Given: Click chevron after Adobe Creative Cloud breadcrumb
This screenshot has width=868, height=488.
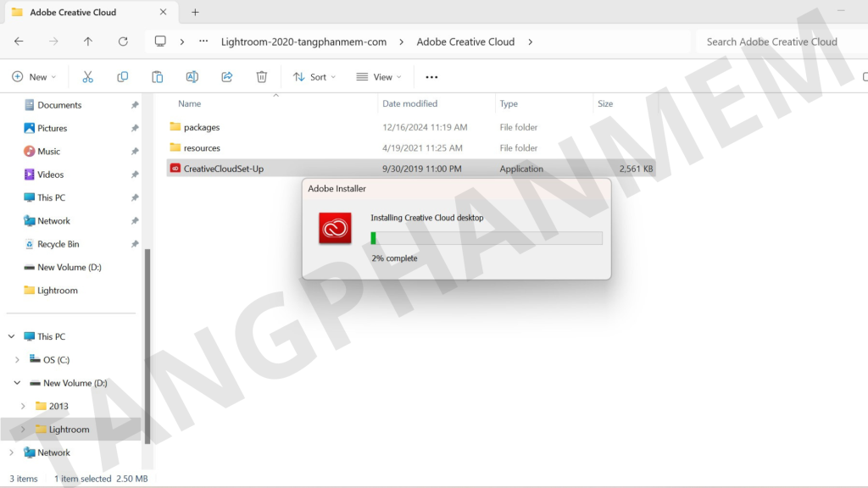Looking at the screenshot, I should click(531, 42).
